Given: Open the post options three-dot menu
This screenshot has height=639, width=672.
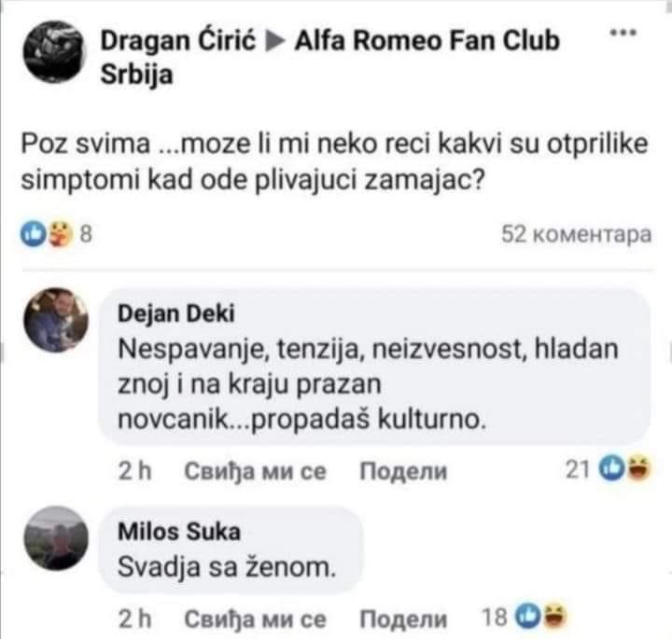Looking at the screenshot, I should 623,33.
